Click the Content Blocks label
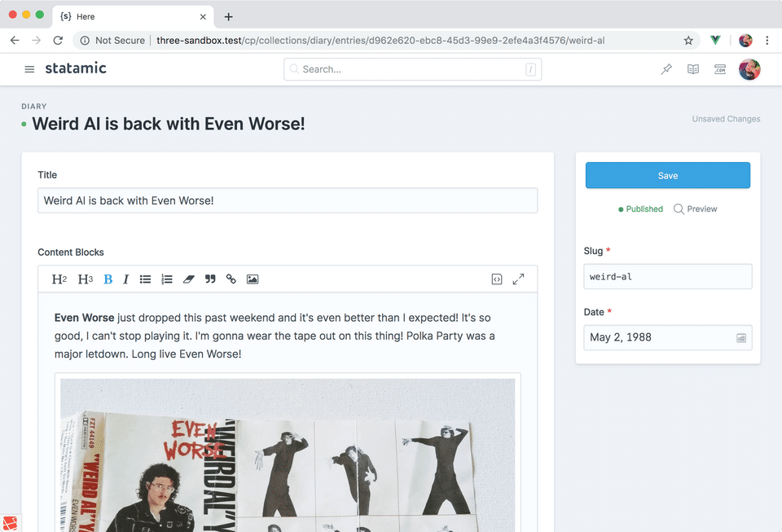Viewport: 782px width, 532px height. pos(71,253)
